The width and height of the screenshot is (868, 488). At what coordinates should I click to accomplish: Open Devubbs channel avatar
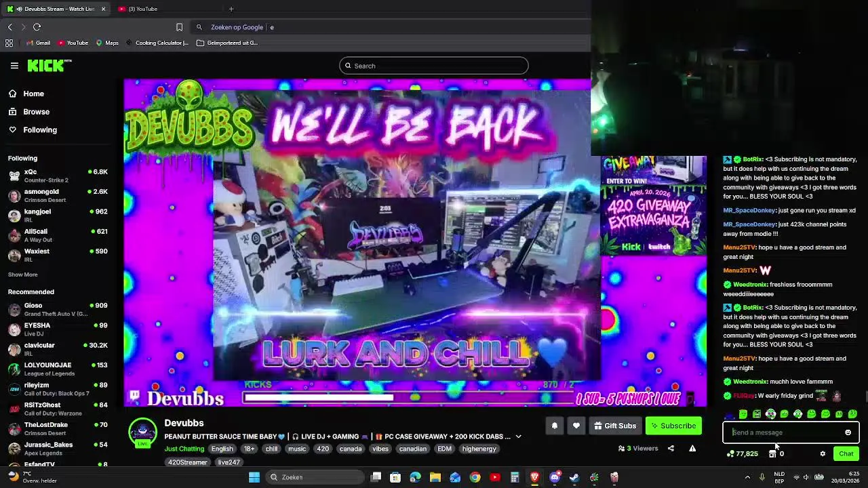click(x=142, y=432)
